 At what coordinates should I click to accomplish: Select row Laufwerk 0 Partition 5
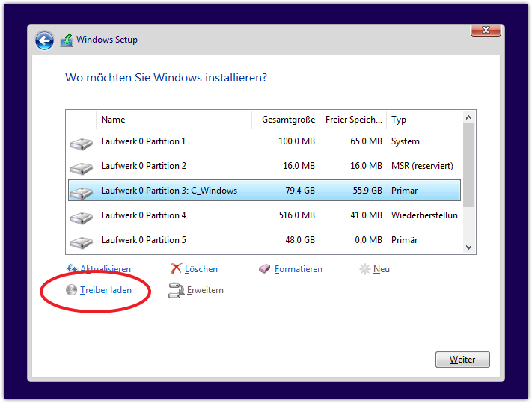(x=264, y=240)
